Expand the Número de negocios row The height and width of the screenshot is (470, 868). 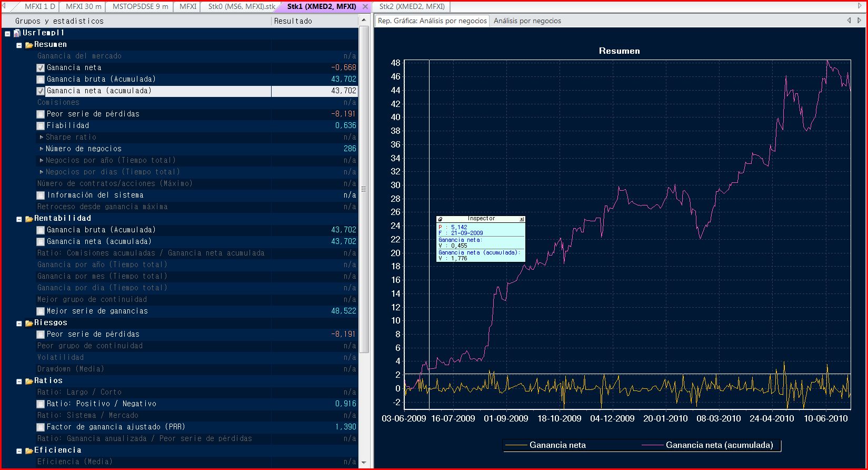[42, 149]
